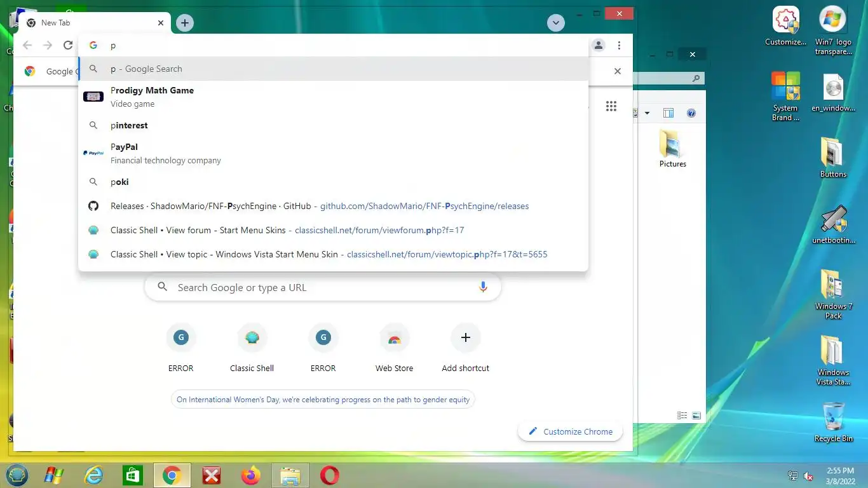Open ERROR shortcut between Classic Shell and Web Store

tap(323, 348)
